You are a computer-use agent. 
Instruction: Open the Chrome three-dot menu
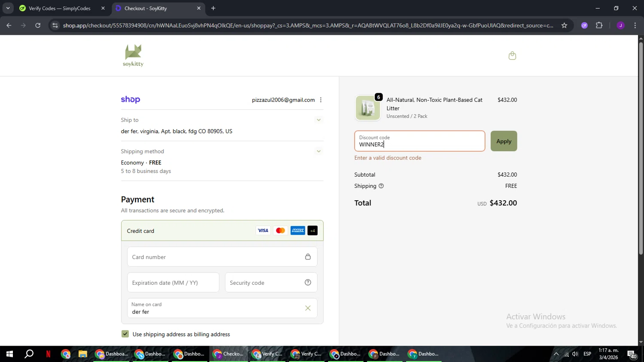point(635,25)
